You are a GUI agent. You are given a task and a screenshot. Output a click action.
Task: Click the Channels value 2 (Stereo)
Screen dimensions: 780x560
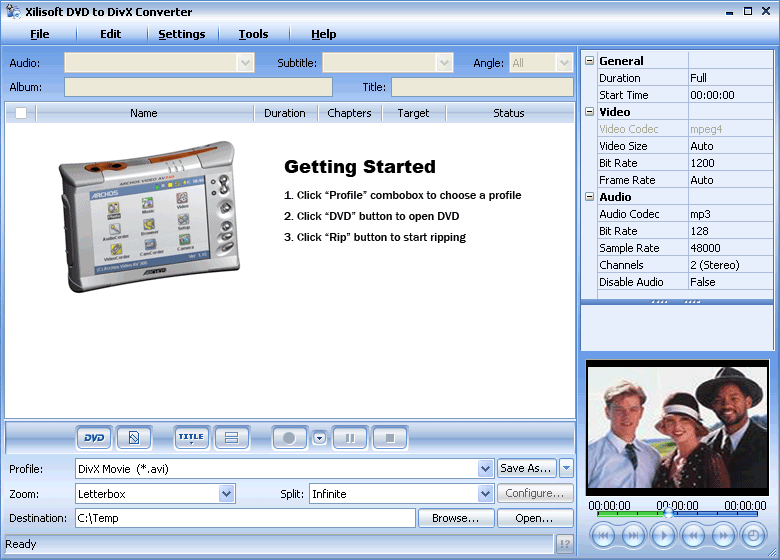[x=715, y=265]
